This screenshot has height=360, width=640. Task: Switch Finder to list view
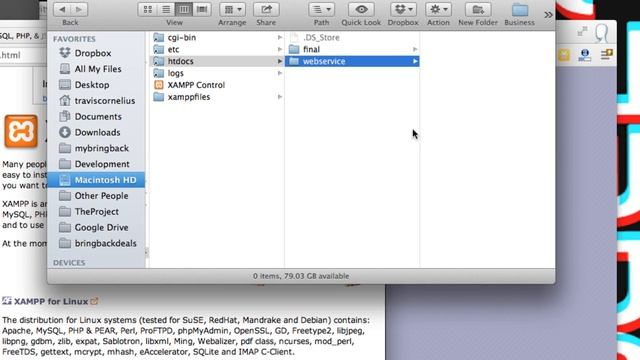[x=166, y=9]
